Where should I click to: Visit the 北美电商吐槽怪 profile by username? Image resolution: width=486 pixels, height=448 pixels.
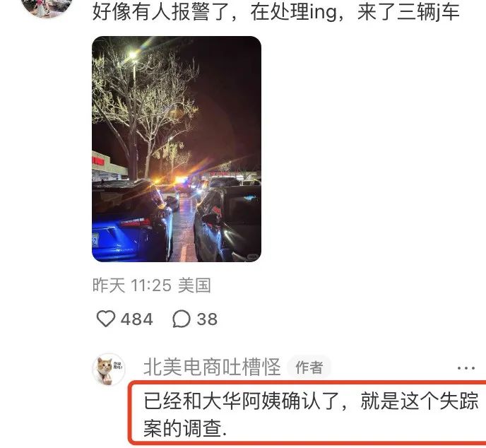click(212, 367)
